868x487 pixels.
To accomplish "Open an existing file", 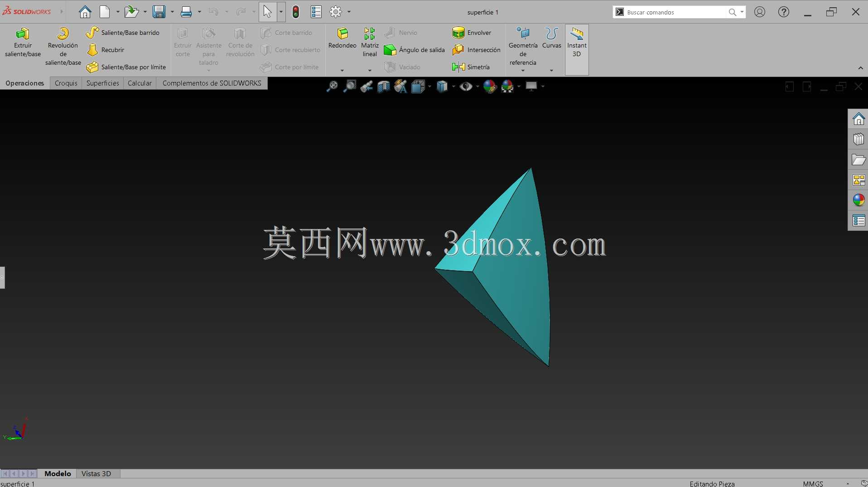I will click(131, 12).
